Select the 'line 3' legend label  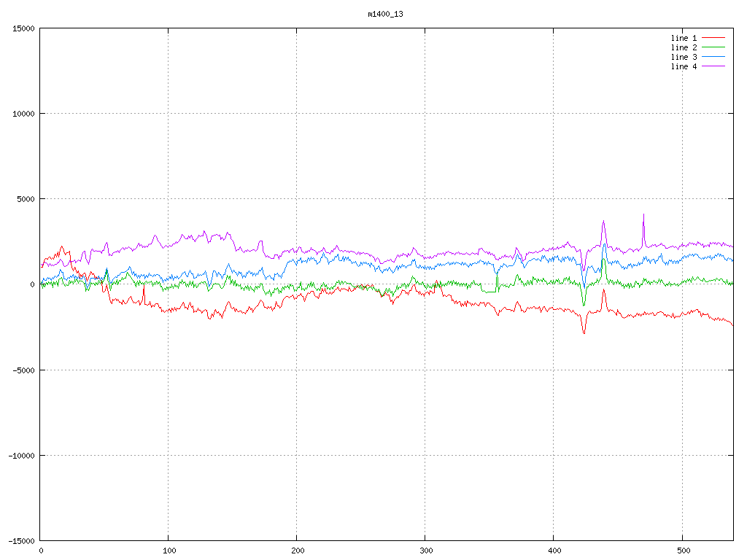684,57
